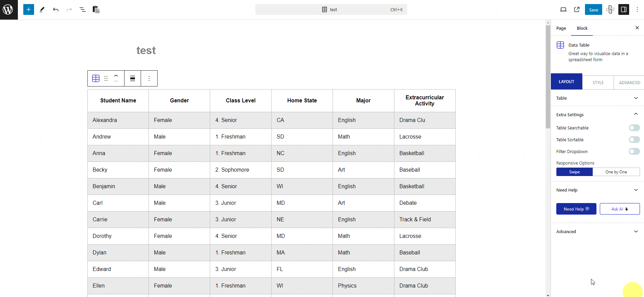Select the Andrew name cell
Image resolution: width=644 pixels, height=297 pixels.
pos(118,137)
